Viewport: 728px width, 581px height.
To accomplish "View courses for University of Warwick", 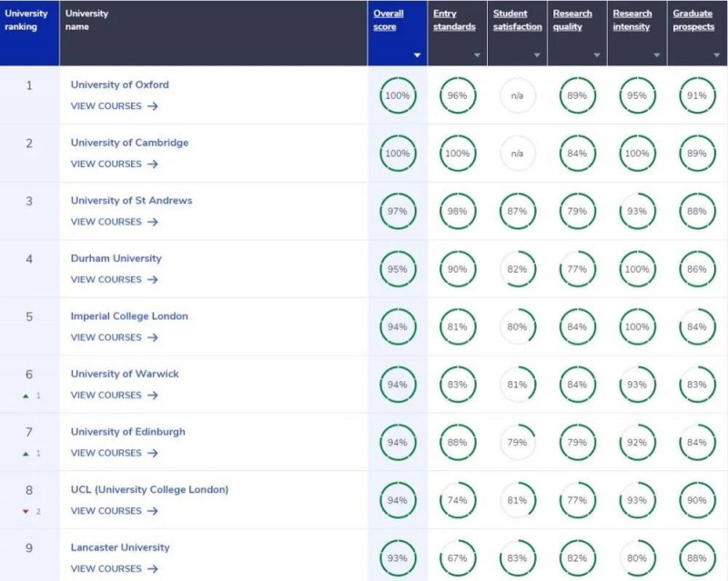I will [x=115, y=396].
